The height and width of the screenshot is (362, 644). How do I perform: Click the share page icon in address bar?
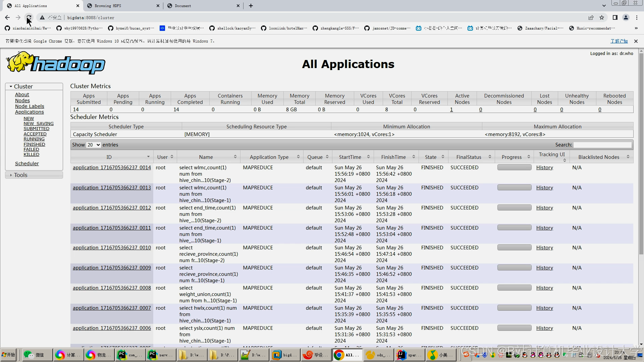click(591, 17)
